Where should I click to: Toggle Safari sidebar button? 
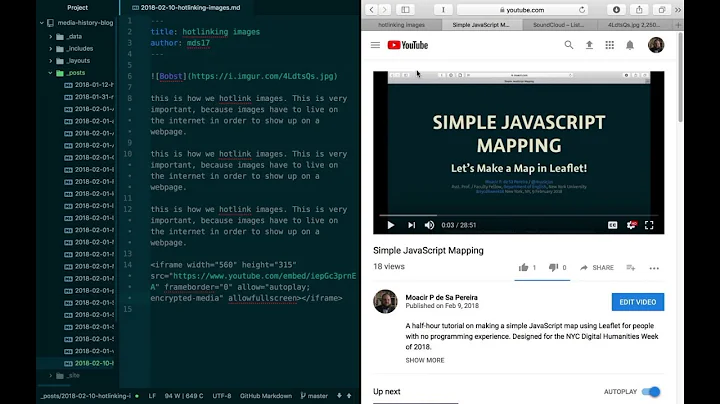(x=405, y=10)
